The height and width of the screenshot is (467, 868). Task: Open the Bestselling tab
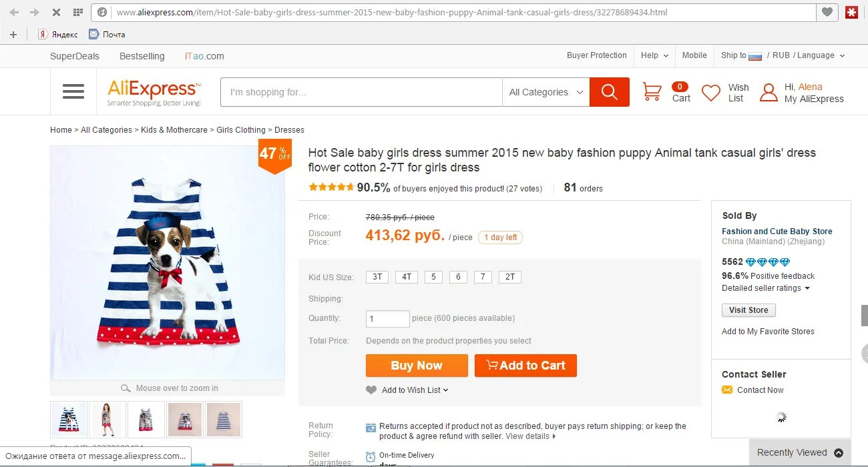pyautogui.click(x=142, y=56)
